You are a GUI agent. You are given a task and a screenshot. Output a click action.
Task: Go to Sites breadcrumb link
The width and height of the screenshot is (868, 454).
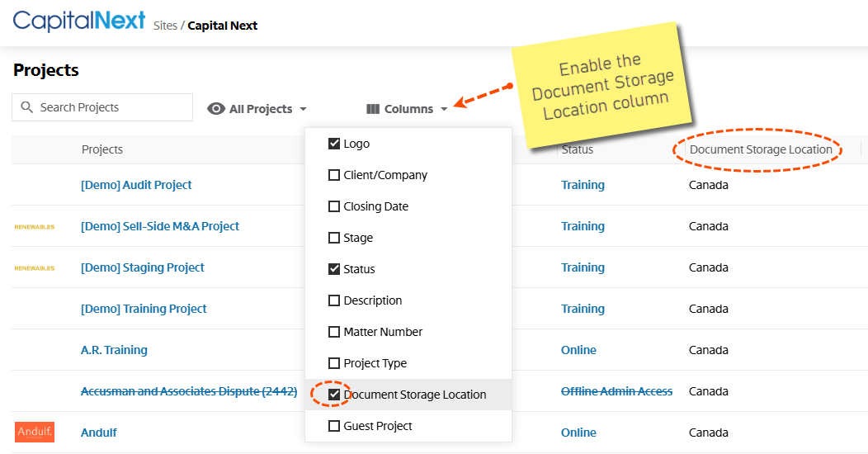click(165, 26)
